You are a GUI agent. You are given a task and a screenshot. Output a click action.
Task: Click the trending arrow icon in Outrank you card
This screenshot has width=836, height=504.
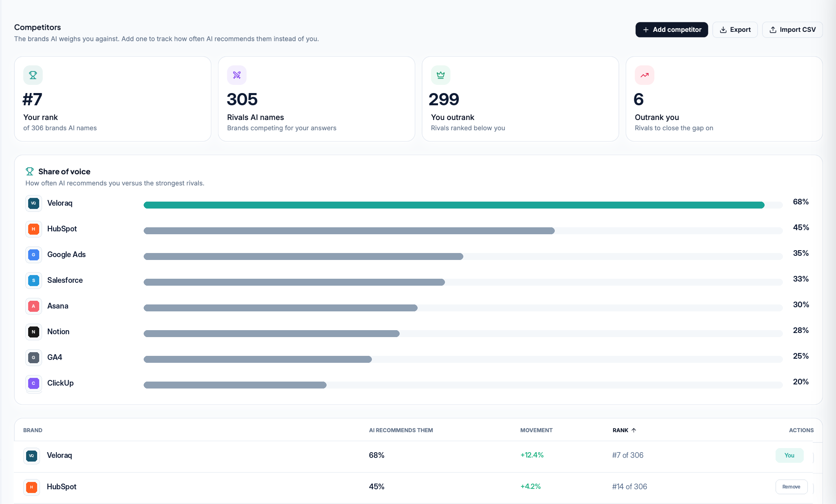(x=645, y=75)
